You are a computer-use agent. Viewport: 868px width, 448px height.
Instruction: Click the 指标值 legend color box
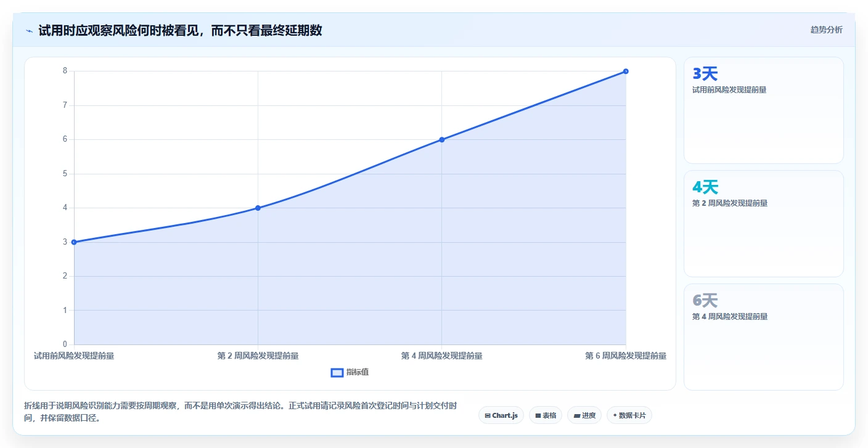337,372
